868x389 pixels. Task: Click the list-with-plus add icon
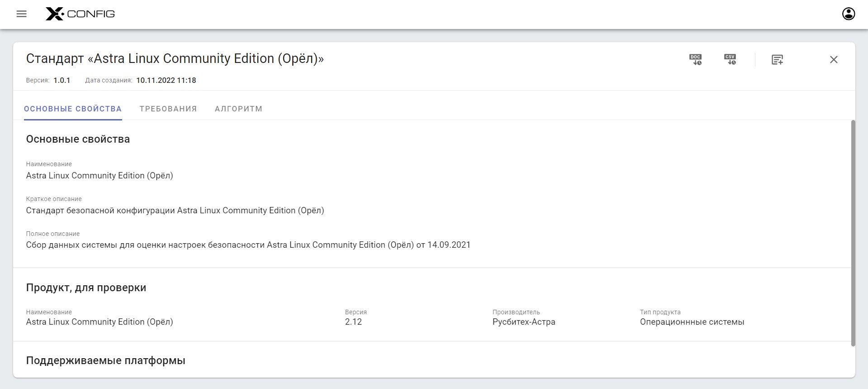point(777,59)
